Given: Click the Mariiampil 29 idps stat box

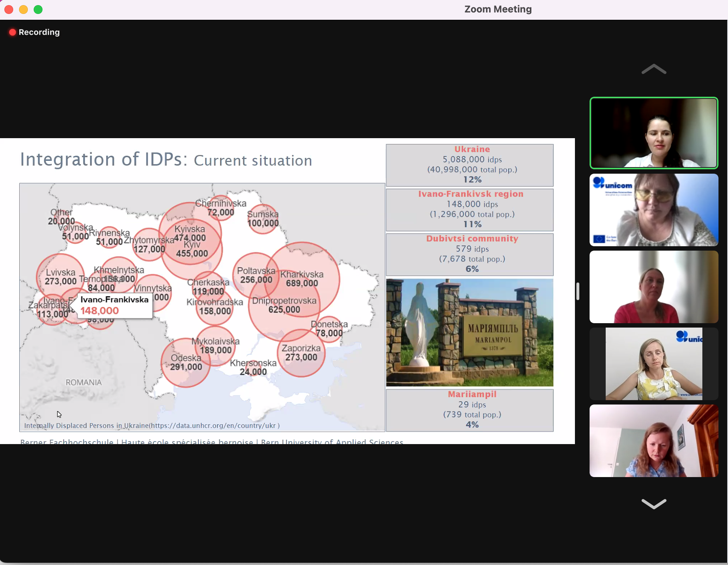Looking at the screenshot, I should click(469, 410).
